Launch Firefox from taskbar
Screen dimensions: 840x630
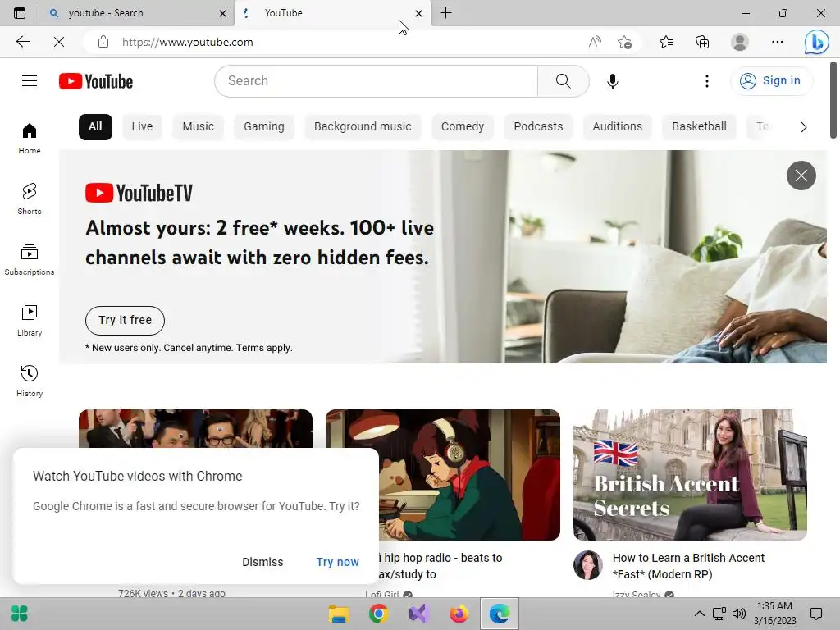point(459,614)
